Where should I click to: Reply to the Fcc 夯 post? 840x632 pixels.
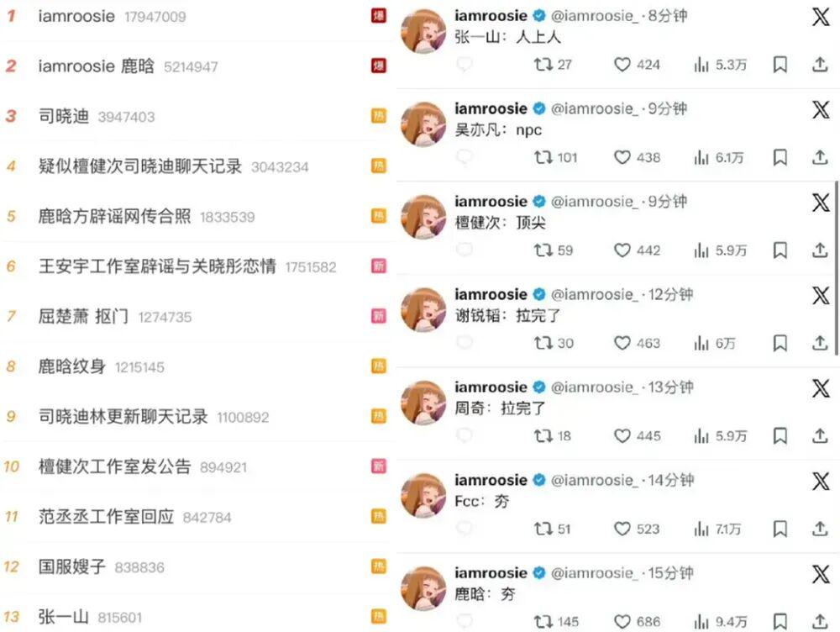pos(464,529)
